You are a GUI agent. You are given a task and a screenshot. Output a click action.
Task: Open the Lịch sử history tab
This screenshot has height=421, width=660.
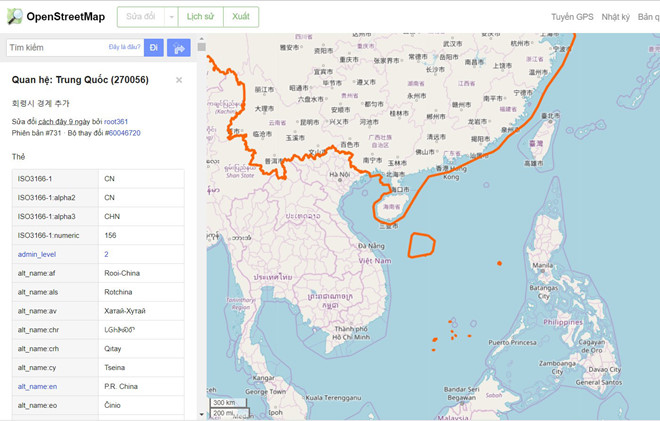(x=202, y=17)
